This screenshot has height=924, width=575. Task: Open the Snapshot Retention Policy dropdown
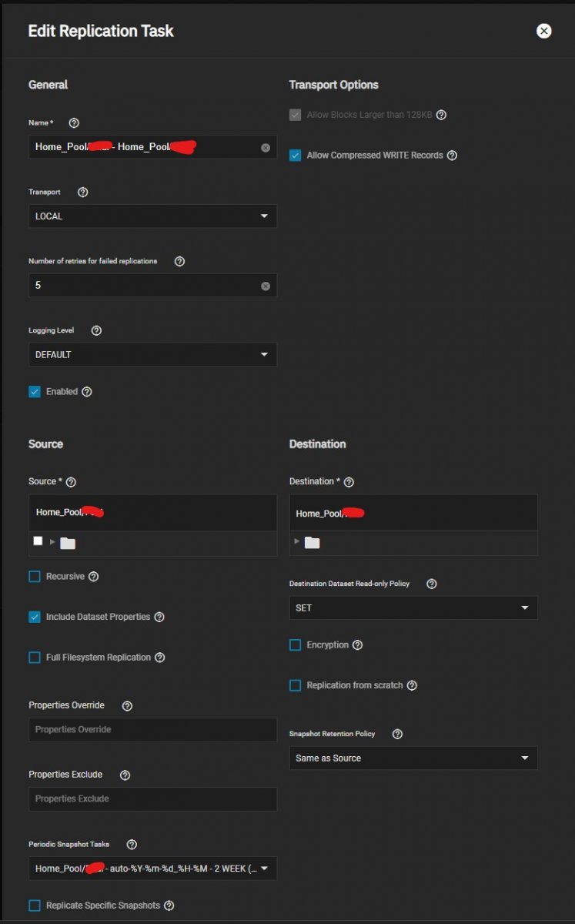pos(413,758)
